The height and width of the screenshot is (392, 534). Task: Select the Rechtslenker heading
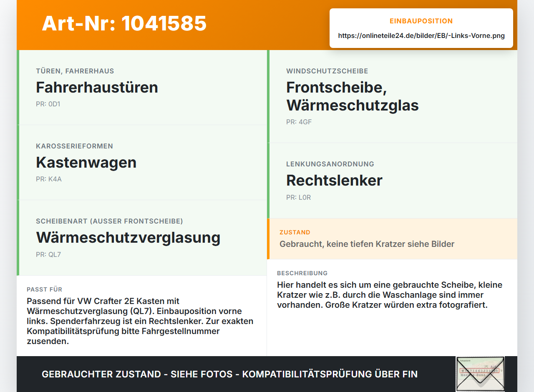tap(334, 181)
